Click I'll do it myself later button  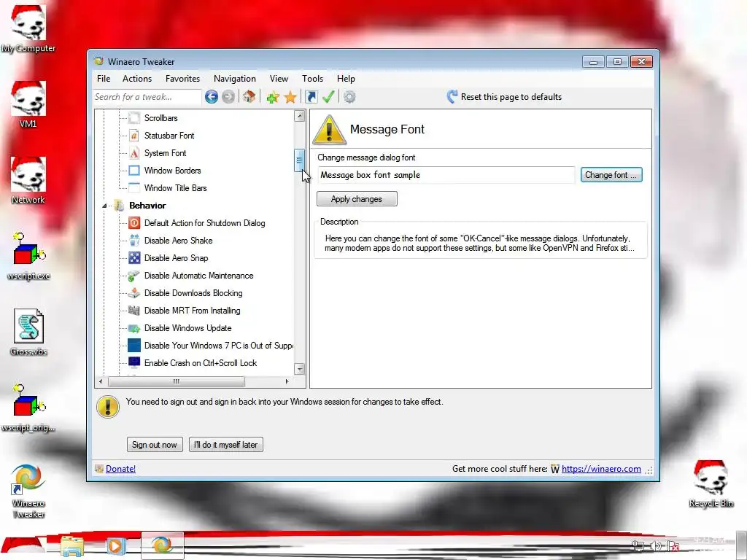[x=226, y=445]
